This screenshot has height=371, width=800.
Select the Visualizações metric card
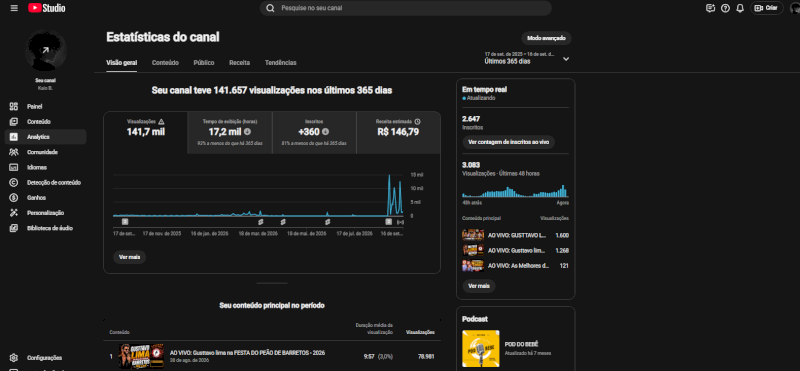pos(145,133)
